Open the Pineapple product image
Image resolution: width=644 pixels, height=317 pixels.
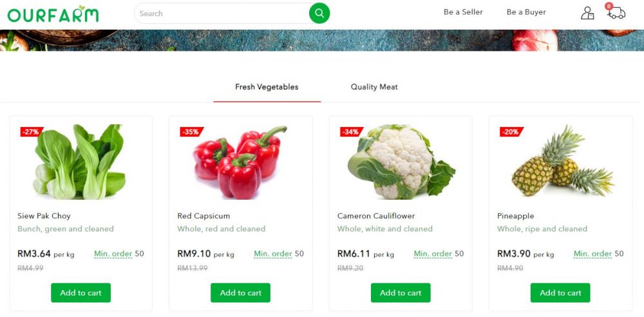(x=562, y=162)
